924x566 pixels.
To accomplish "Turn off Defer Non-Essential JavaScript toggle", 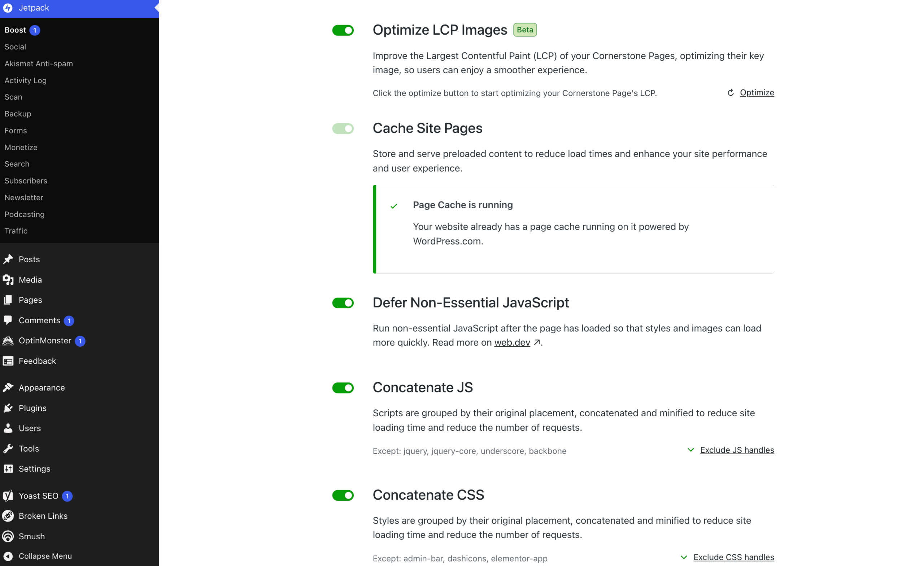I will click(343, 303).
